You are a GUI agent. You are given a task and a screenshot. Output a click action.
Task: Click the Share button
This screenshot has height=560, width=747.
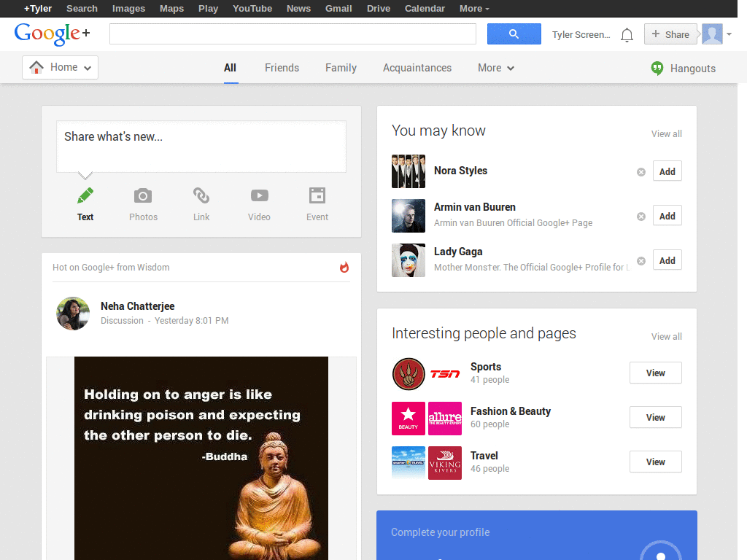pos(670,34)
